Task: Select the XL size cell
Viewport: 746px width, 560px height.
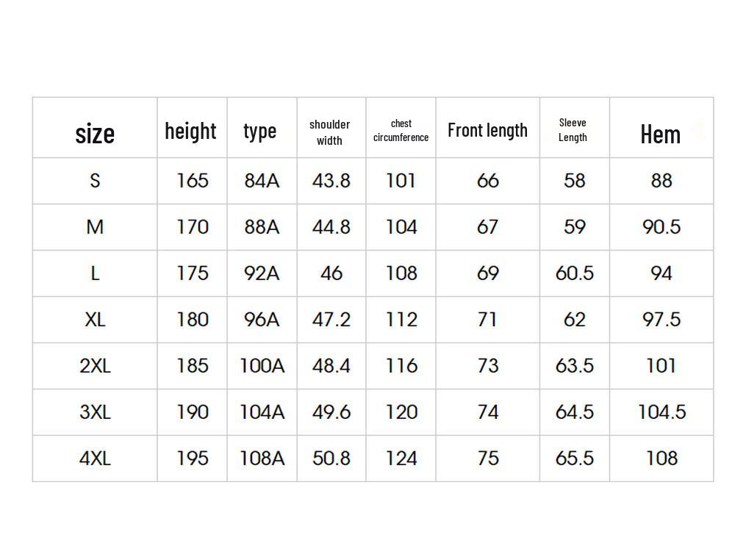Action: [95, 319]
